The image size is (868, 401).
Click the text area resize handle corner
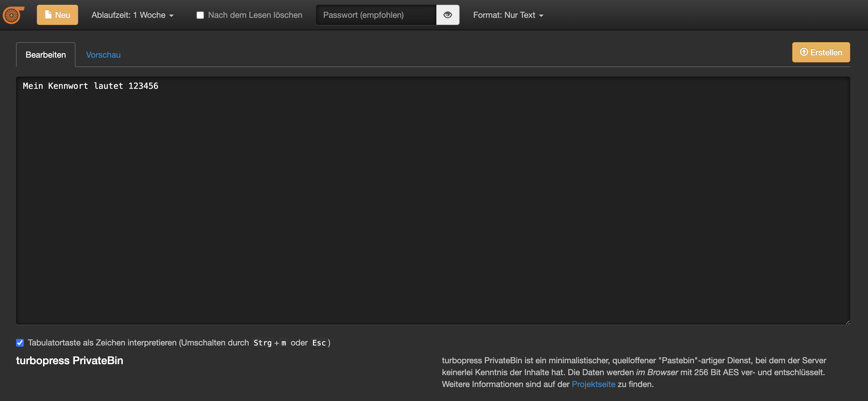848,322
